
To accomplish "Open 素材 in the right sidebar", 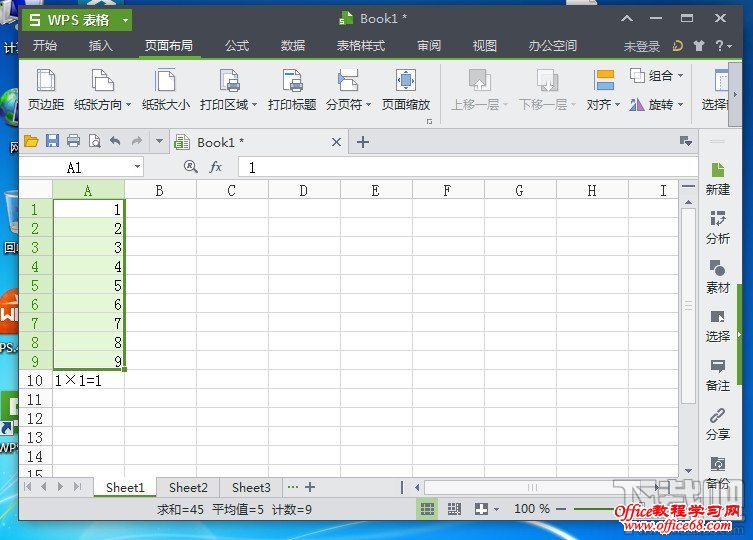I will coord(717,277).
